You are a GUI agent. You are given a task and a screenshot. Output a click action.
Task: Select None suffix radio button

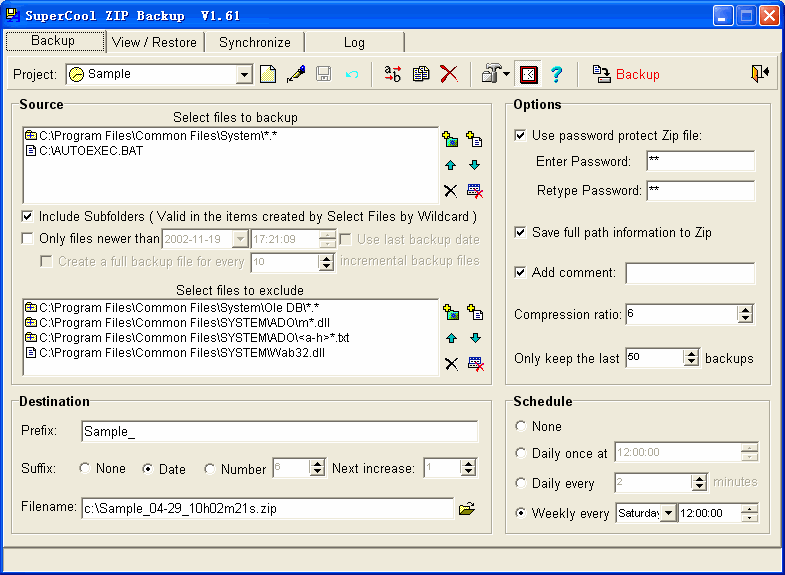85,468
